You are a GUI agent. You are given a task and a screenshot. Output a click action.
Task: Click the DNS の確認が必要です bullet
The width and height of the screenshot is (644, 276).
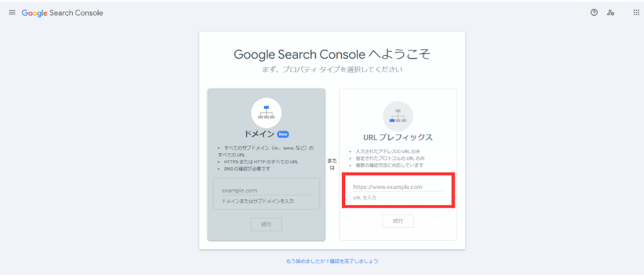coord(247,169)
